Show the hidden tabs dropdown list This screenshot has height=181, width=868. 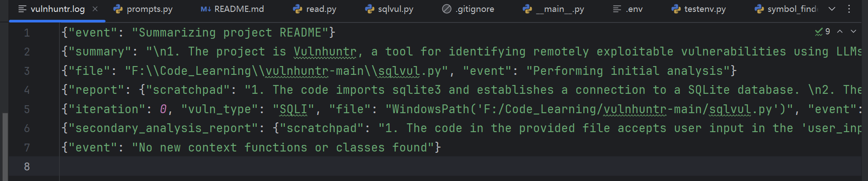[832, 9]
